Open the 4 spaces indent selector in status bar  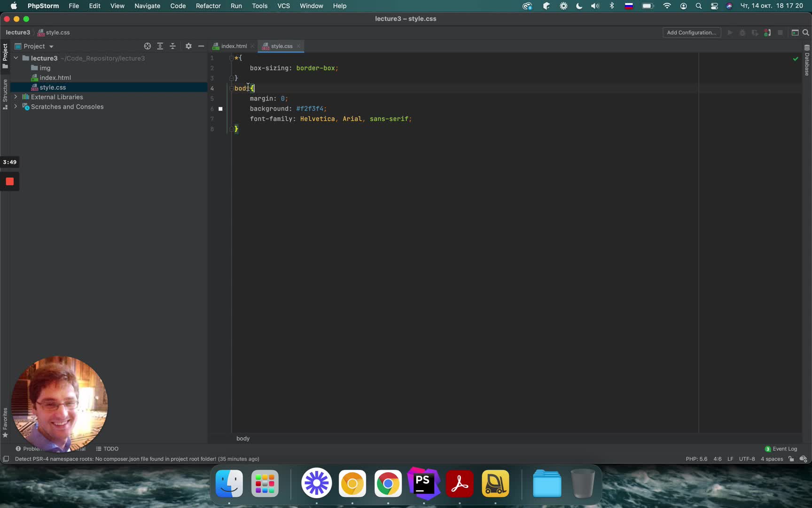point(772,459)
